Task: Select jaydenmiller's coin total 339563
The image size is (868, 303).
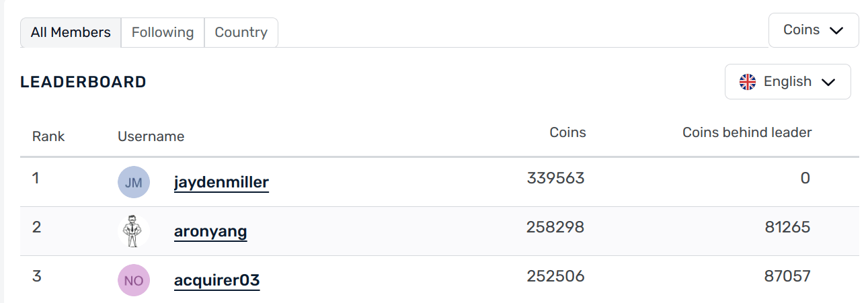Action: [555, 178]
